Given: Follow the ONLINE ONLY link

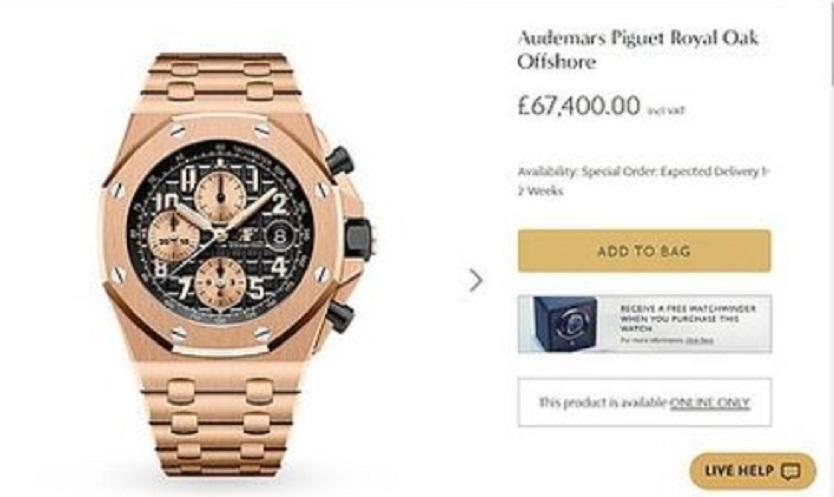Looking at the screenshot, I should point(710,402).
